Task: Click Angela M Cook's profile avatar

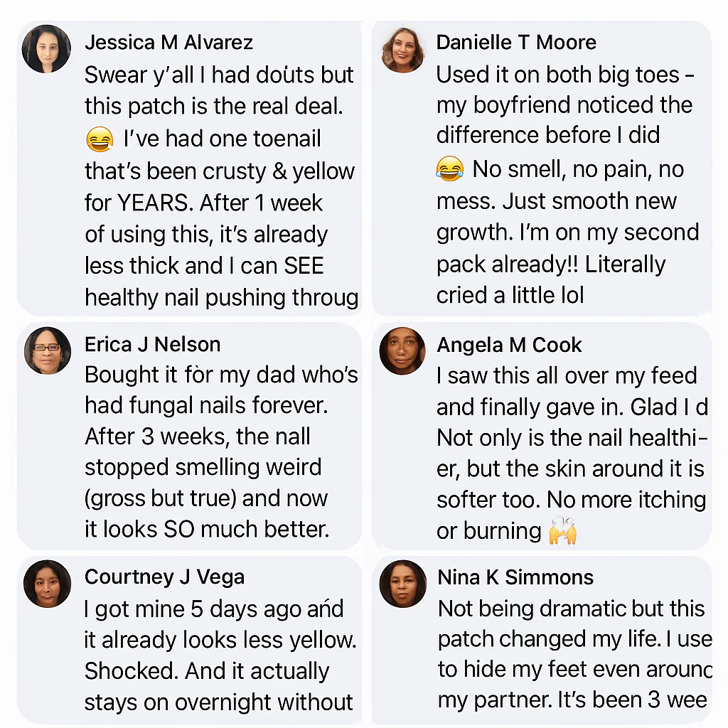Action: 402,350
